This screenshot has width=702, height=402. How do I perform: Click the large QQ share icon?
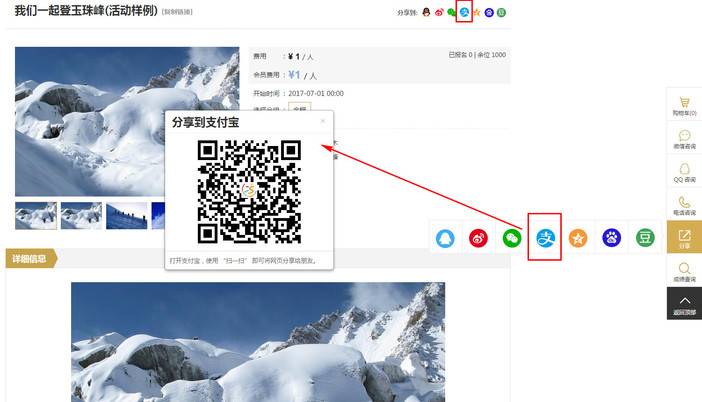(x=445, y=238)
